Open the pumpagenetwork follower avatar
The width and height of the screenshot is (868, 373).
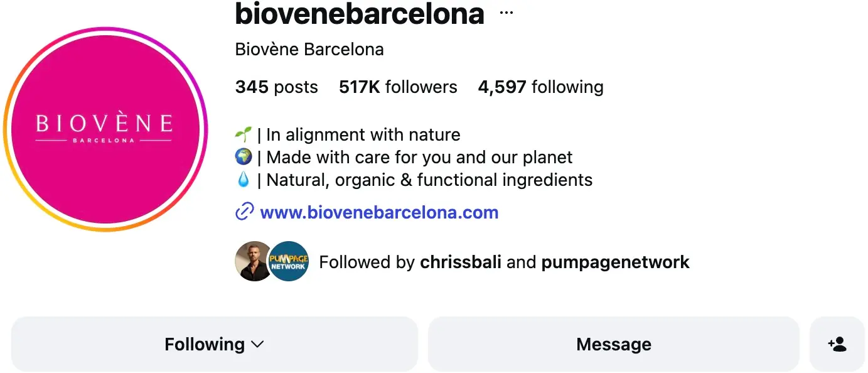coord(290,261)
